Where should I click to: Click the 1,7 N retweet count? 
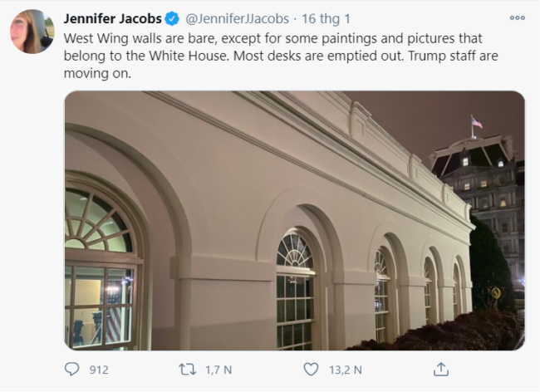[x=218, y=370]
